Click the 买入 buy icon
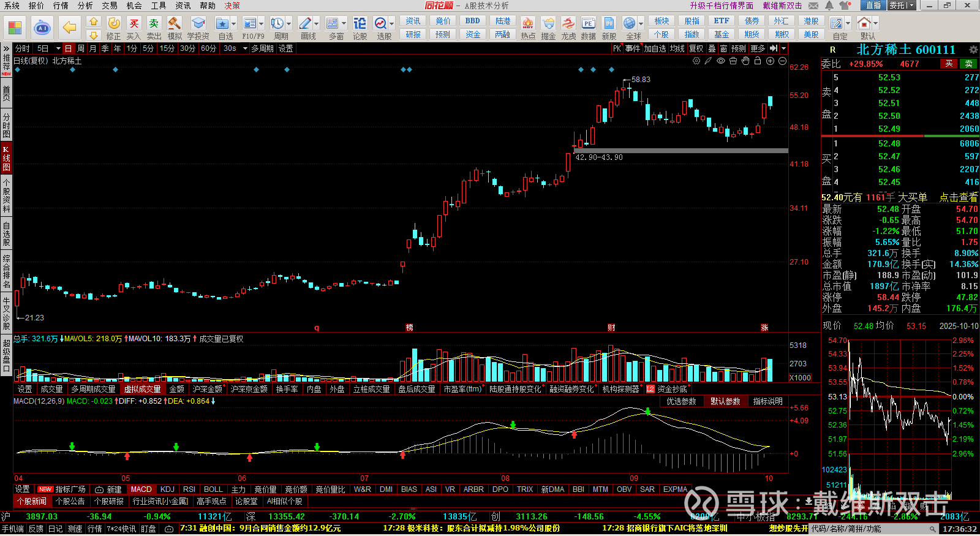 [x=134, y=23]
